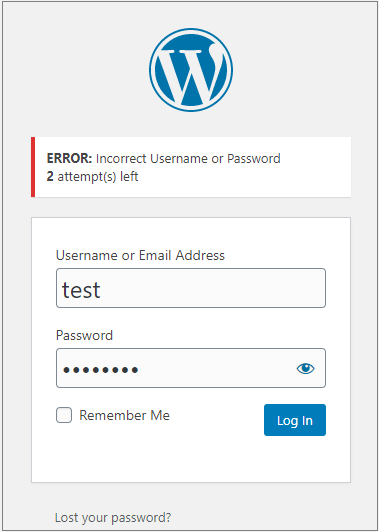Click the Remember Me label text
Image resolution: width=379 pixels, height=532 pixels.
tap(124, 415)
